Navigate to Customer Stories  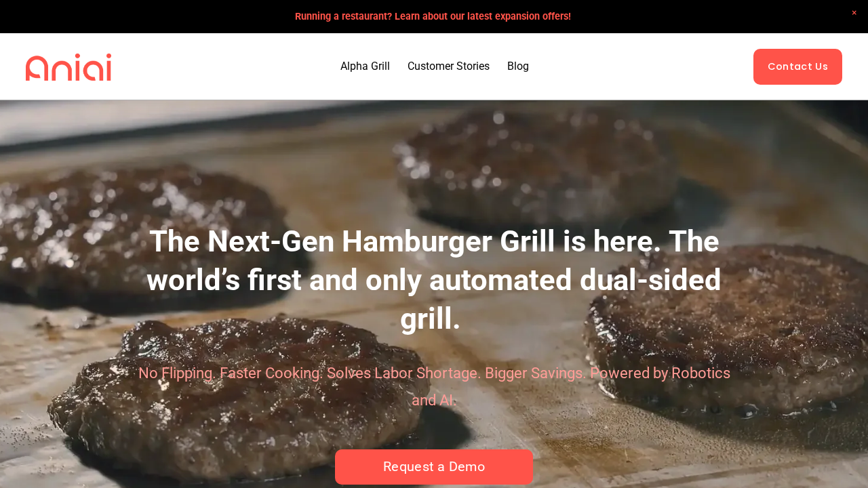(x=448, y=66)
